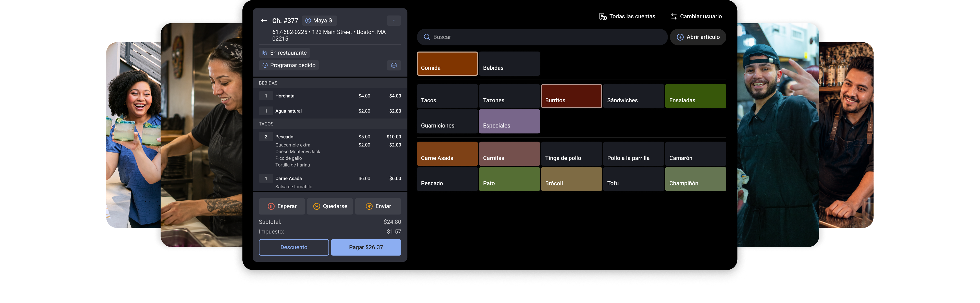
Task: Add the Camarón item
Action: click(696, 154)
